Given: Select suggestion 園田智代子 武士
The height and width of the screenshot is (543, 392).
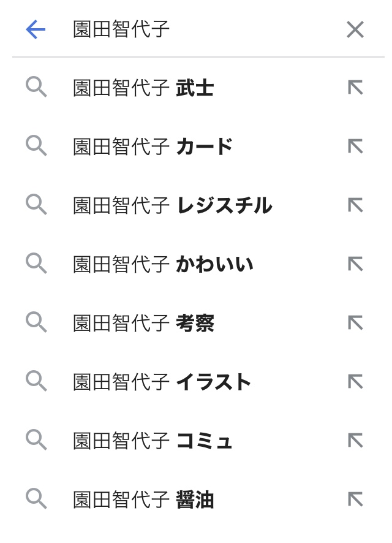Looking at the screenshot, I should point(143,88).
